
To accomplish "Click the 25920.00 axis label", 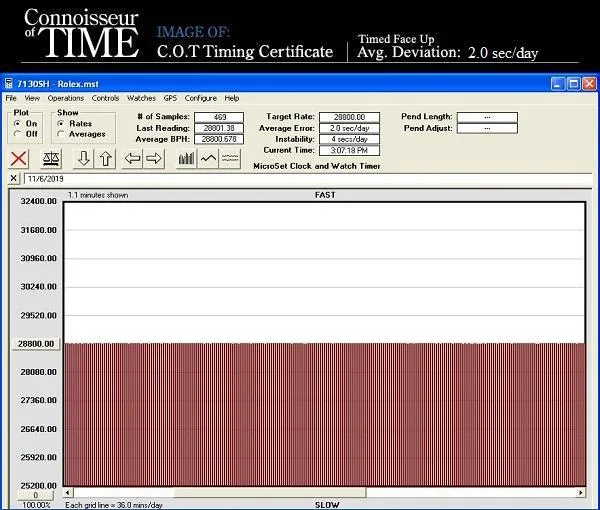I will point(38,457).
